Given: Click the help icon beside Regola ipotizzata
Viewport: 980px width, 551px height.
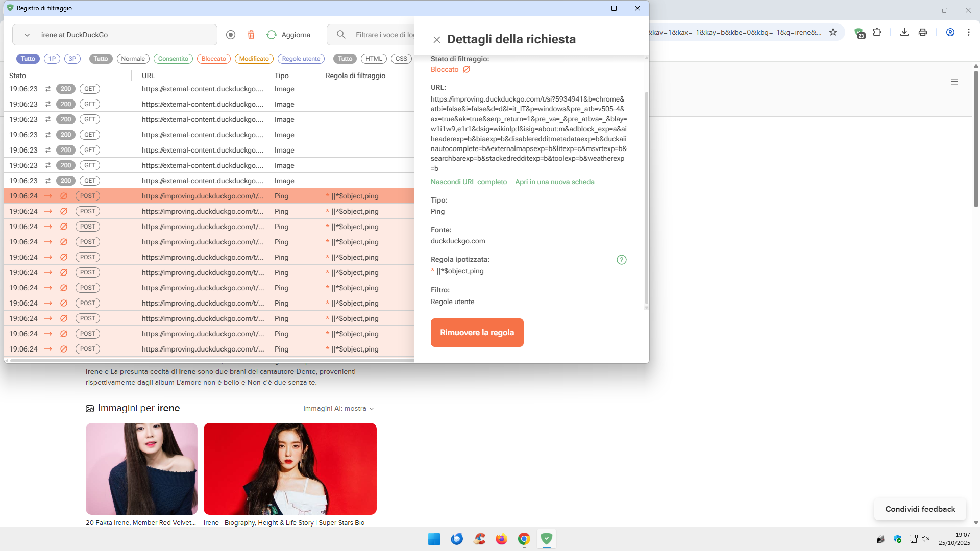Looking at the screenshot, I should [621, 260].
